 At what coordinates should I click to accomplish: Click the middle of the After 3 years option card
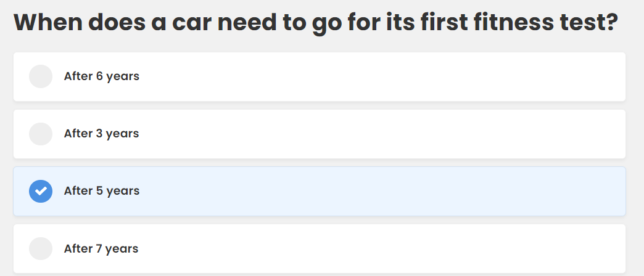tap(320, 134)
